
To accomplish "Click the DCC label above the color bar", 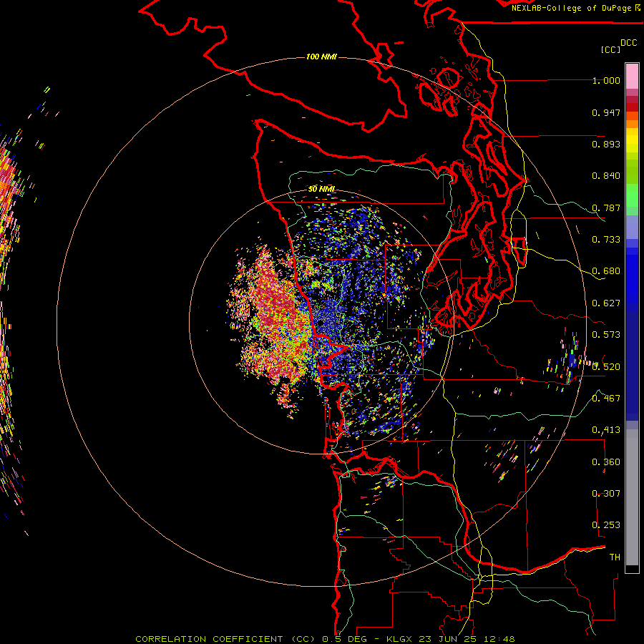I will click(x=629, y=43).
